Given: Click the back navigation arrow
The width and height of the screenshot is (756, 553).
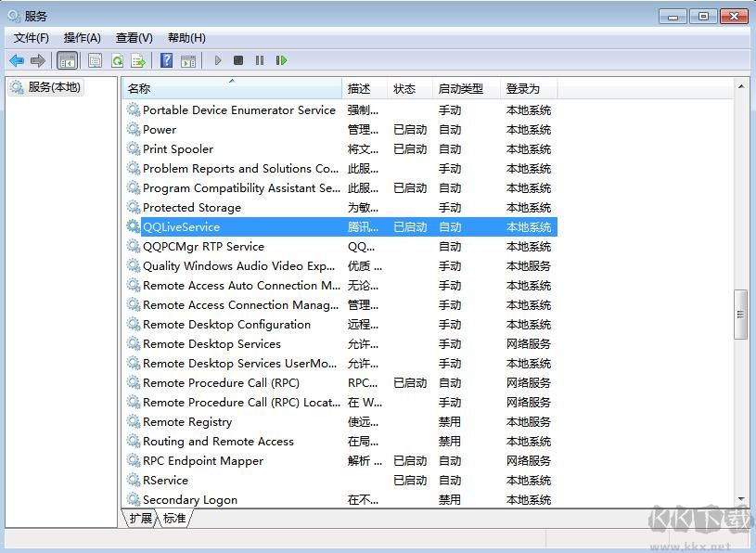Looking at the screenshot, I should click(17, 59).
